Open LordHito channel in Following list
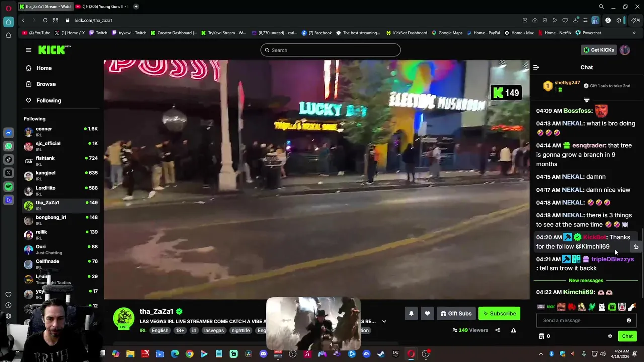 point(60,191)
